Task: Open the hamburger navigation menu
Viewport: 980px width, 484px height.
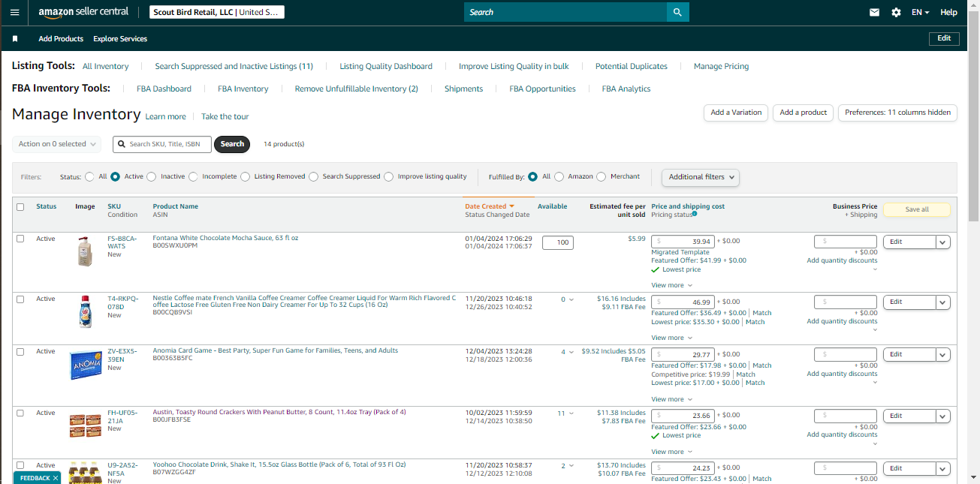Action: pyautogui.click(x=15, y=12)
